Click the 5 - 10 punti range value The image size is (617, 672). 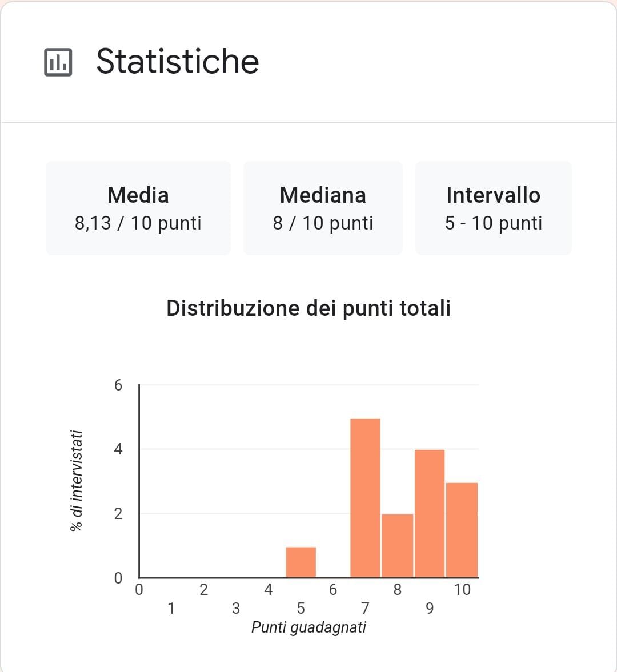(494, 223)
